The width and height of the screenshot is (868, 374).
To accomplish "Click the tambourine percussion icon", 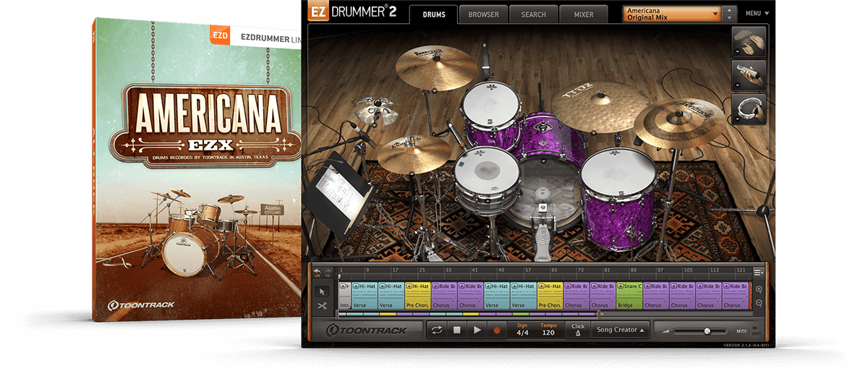I will [749, 109].
